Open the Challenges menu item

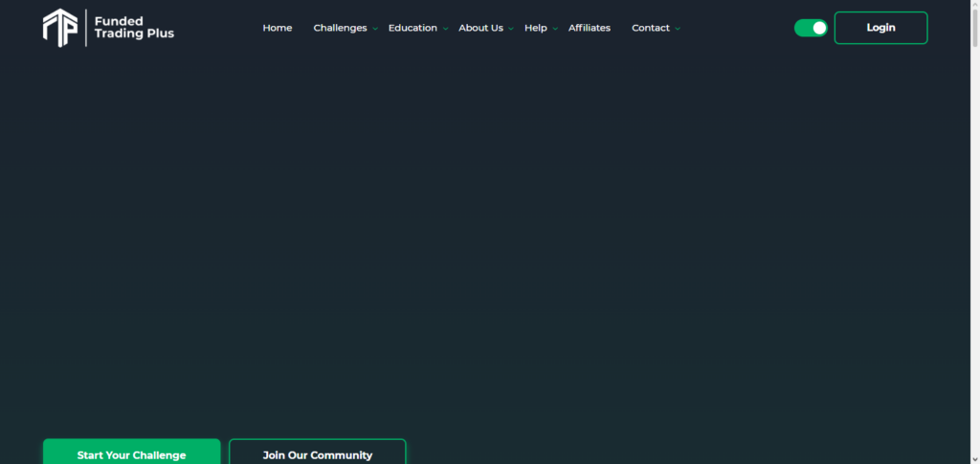tap(340, 28)
